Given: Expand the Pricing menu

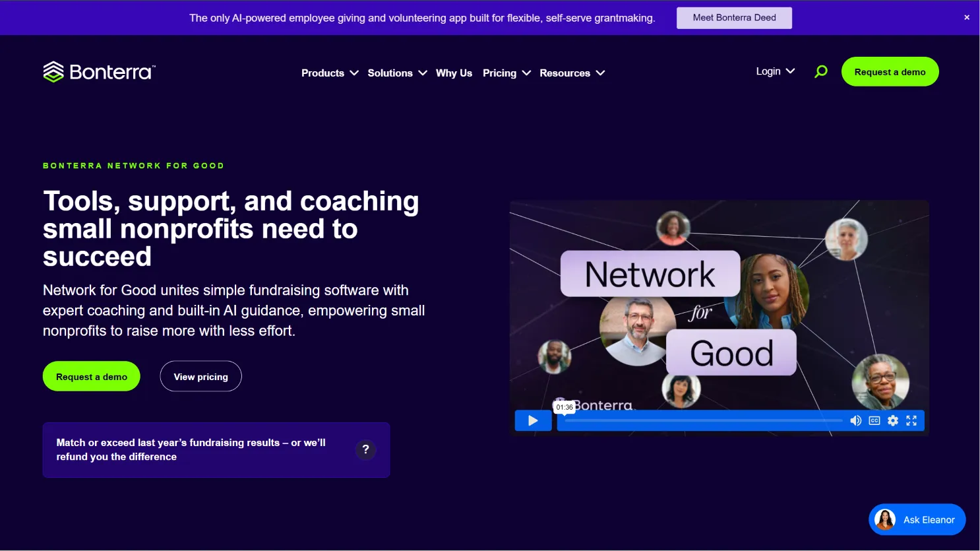Looking at the screenshot, I should 506,73.
